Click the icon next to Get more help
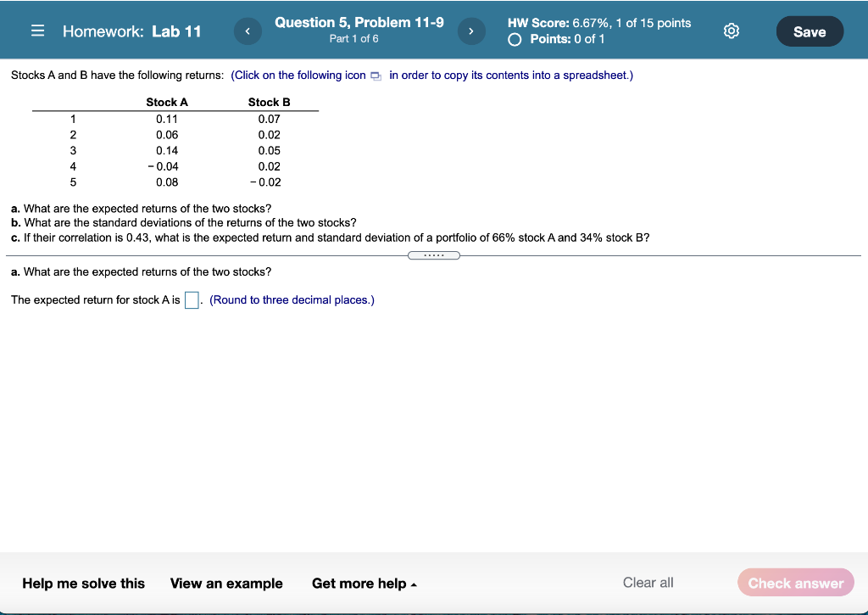 [x=413, y=584]
